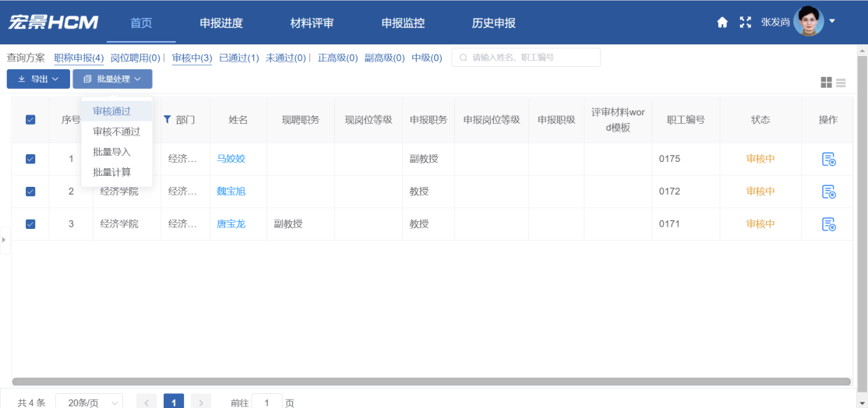Toggle fullscreen mode icon

point(745,23)
